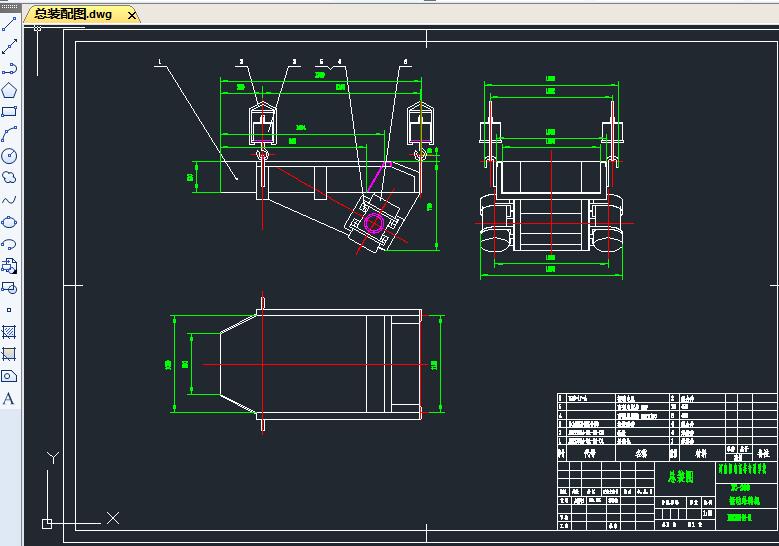Select the Revision Cloud tool
The height and width of the screenshot is (546, 779).
click(x=9, y=177)
